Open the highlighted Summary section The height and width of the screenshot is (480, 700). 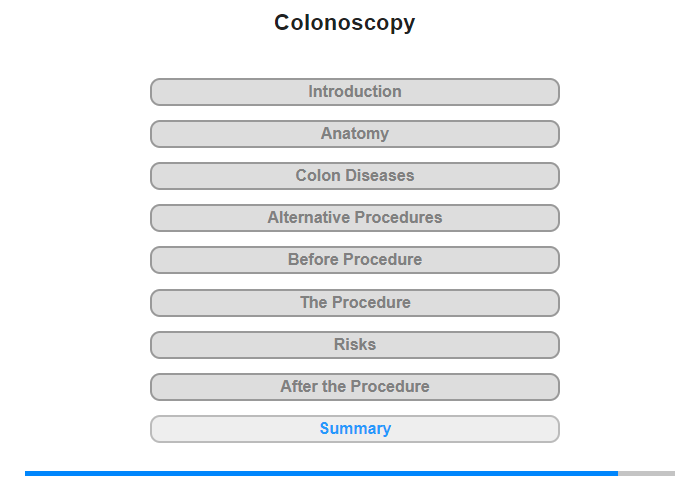(x=354, y=429)
